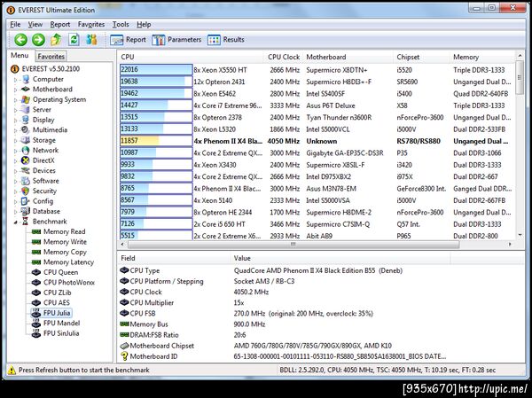Select the Software tree item
This screenshot has height=398, width=532.
(x=46, y=181)
